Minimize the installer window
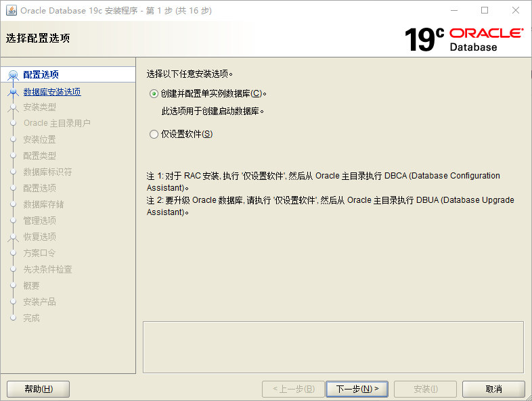This screenshot has height=401, width=532. (x=454, y=11)
